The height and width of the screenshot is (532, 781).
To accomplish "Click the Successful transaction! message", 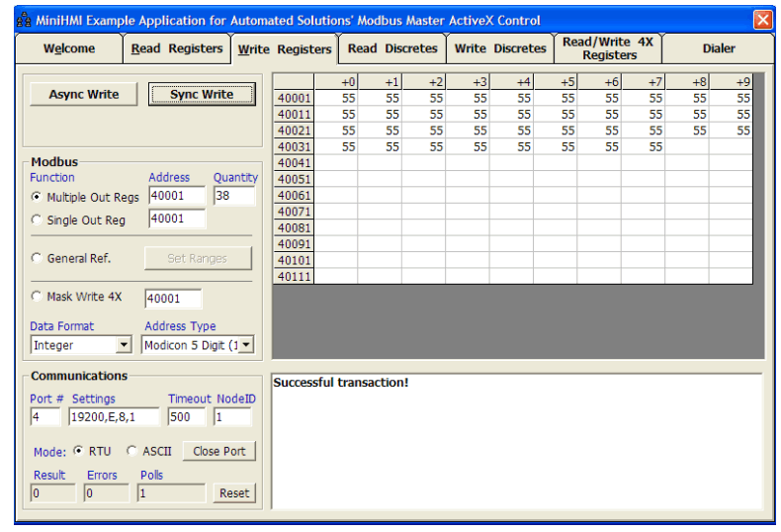I will [x=341, y=382].
